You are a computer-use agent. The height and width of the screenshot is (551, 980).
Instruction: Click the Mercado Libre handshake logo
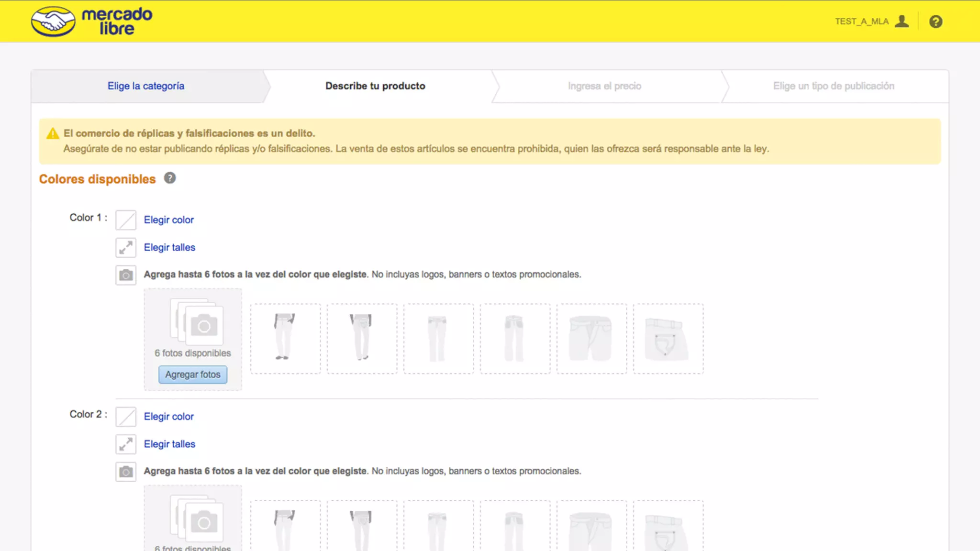53,22
